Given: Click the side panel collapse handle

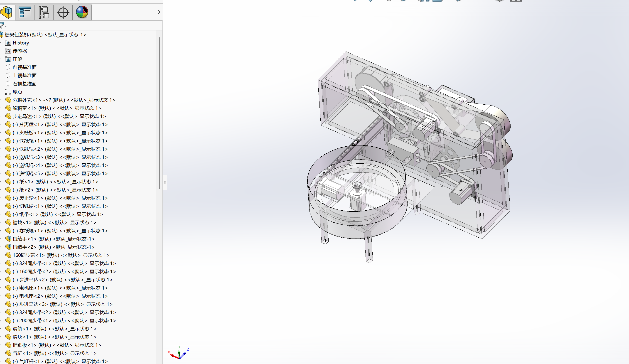Looking at the screenshot, I should point(165,182).
